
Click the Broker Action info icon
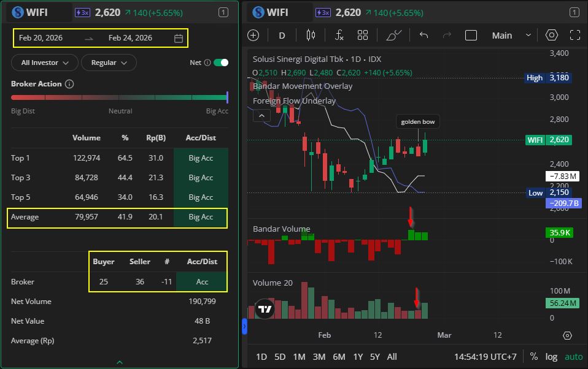69,84
